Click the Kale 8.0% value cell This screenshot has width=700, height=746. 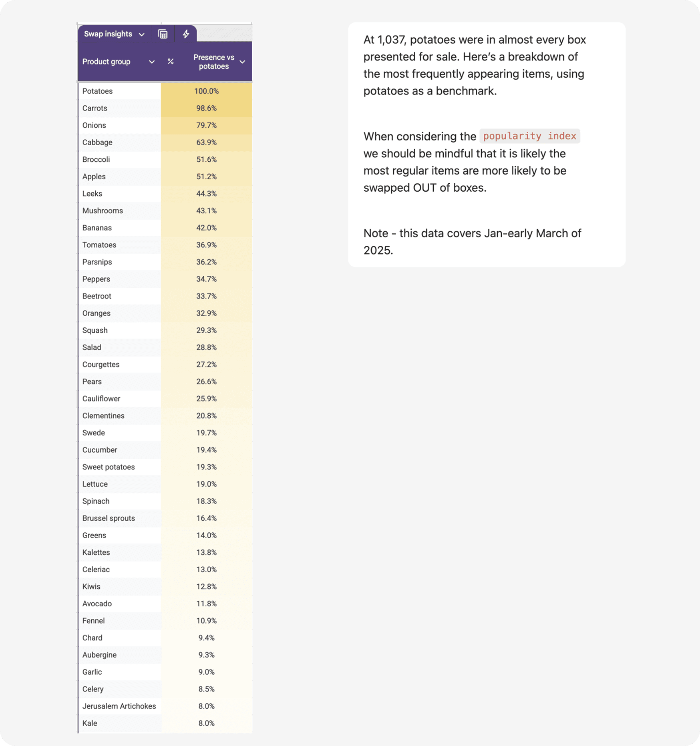[x=206, y=723]
